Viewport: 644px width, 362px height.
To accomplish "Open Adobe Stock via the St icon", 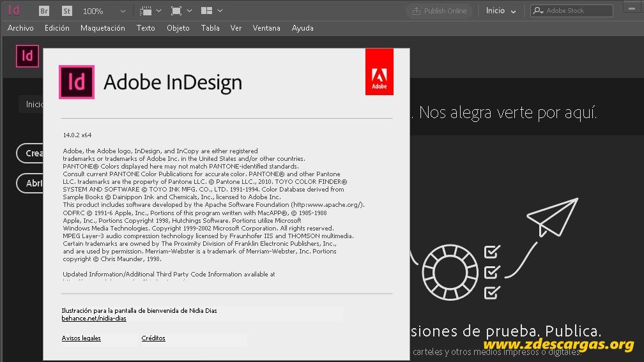I will [67, 11].
